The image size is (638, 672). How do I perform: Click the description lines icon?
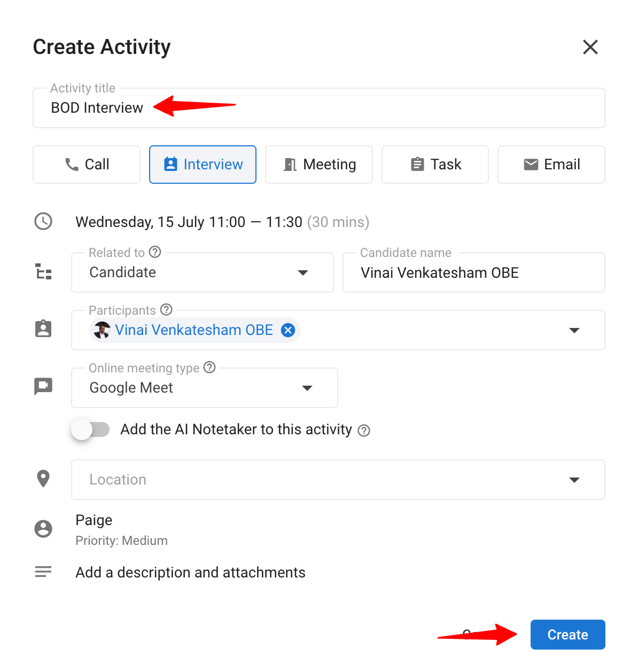(x=43, y=572)
